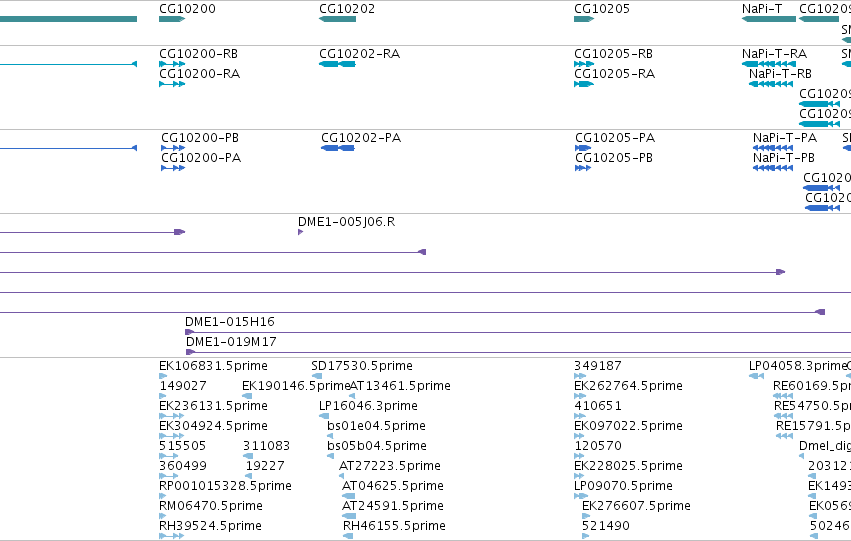
Task: Click CG10205-PB protein label
Action: click(614, 158)
